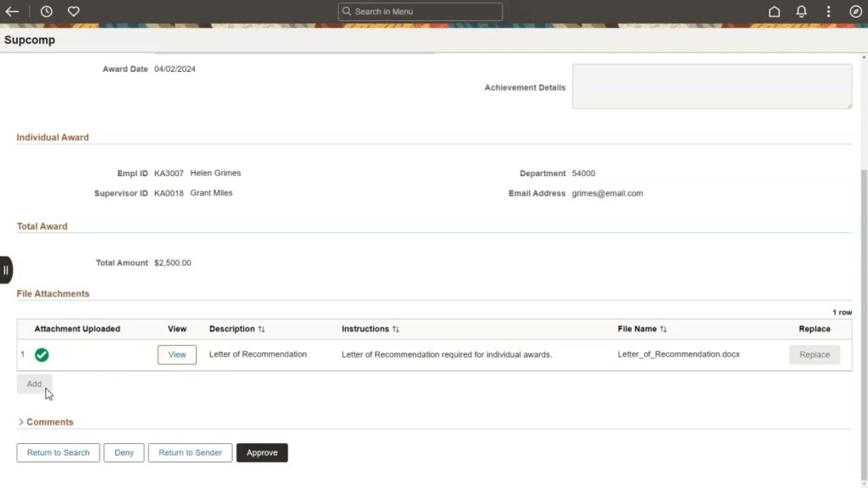Click the green attachment uploaded checkmark
The image size is (868, 488).
[42, 354]
